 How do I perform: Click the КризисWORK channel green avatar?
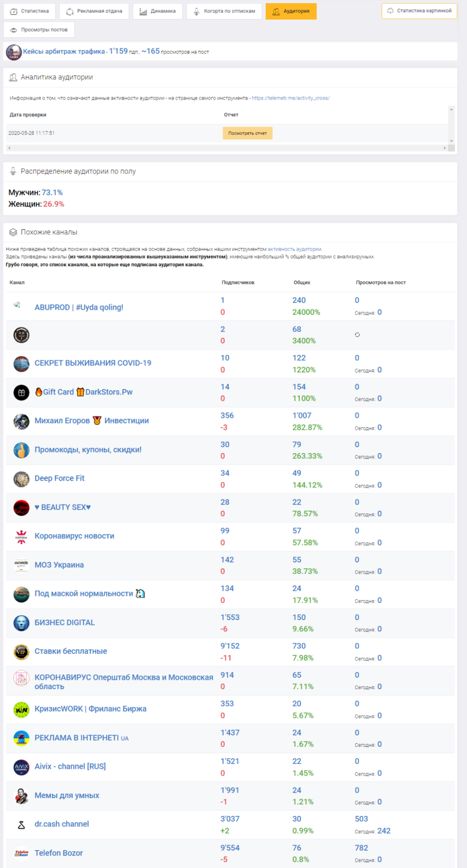(21, 710)
